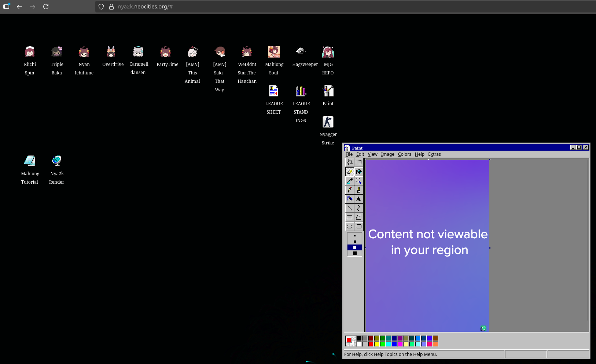The height and width of the screenshot is (364, 596).
Task: Choose the Rounded Rectangle tool
Action: (358, 227)
